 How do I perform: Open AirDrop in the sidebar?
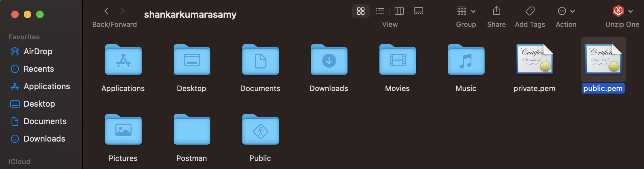pos(38,51)
